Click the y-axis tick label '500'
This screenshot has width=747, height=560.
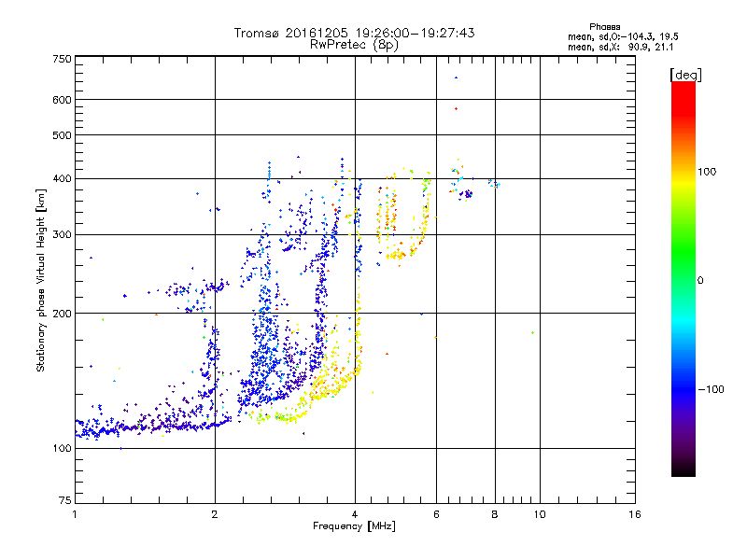pyautogui.click(x=62, y=135)
